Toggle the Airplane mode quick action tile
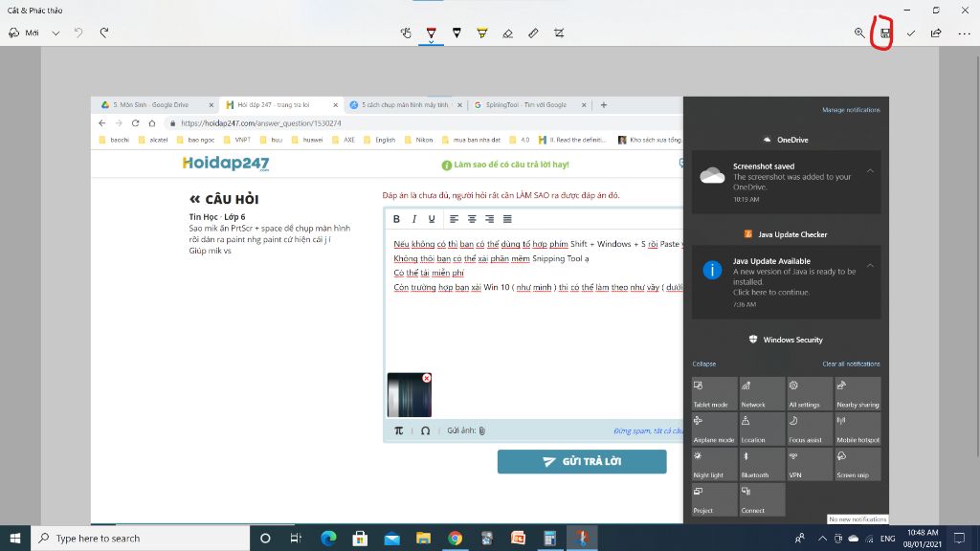The image size is (980, 551). point(714,429)
